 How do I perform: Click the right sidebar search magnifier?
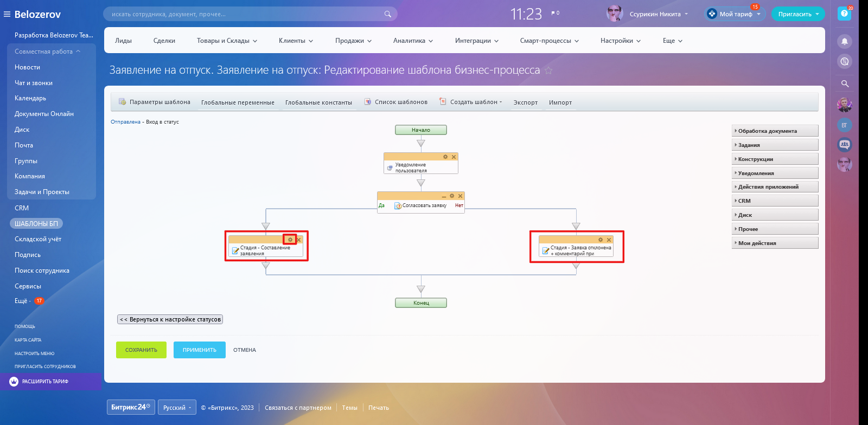point(845,83)
